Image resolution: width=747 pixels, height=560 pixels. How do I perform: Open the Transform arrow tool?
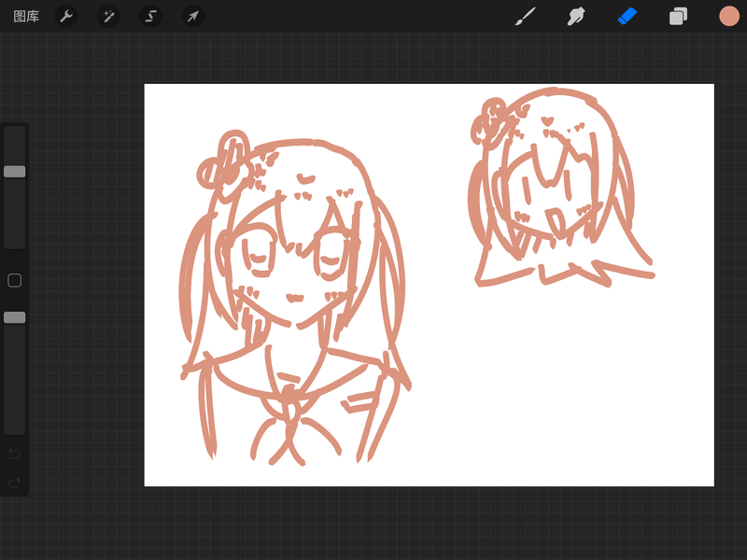(x=193, y=16)
